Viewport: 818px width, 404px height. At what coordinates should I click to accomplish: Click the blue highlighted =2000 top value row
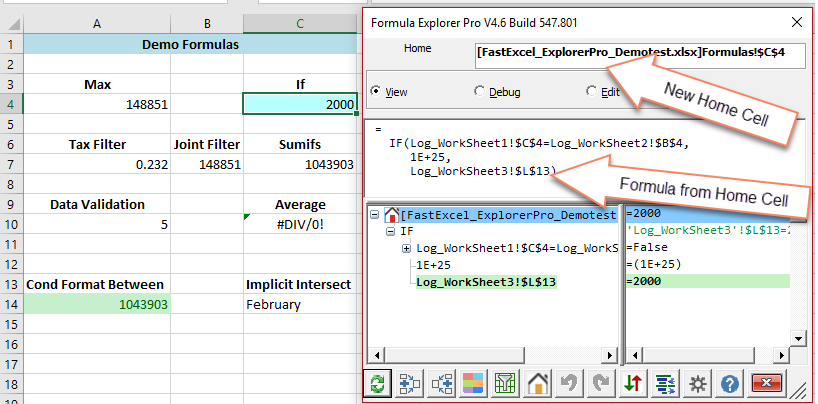click(707, 213)
